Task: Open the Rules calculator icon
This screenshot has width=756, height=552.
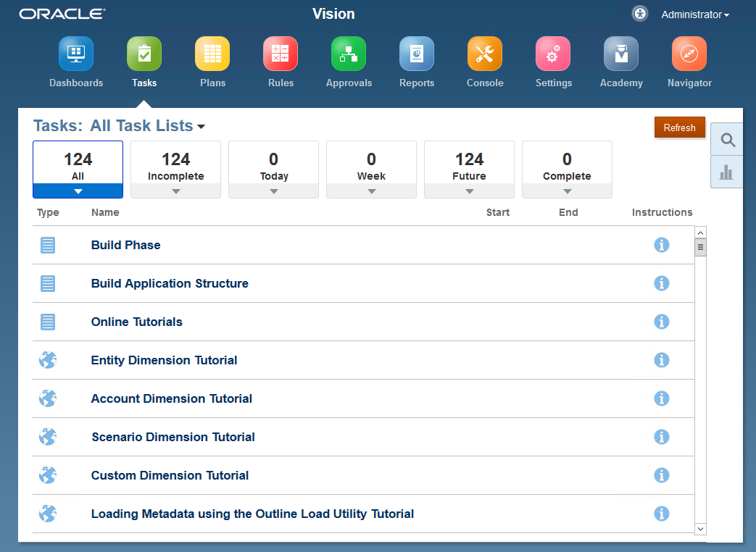Action: pyautogui.click(x=280, y=54)
